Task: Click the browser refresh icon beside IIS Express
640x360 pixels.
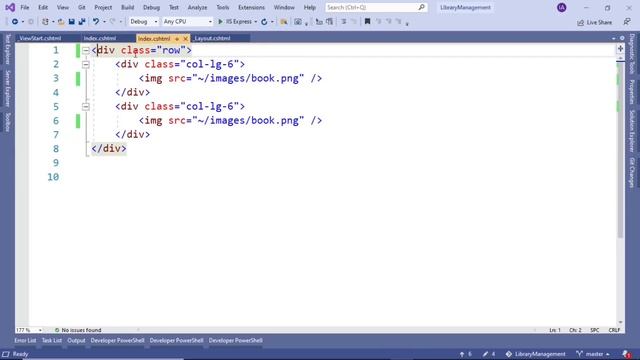Action: [x=264, y=22]
